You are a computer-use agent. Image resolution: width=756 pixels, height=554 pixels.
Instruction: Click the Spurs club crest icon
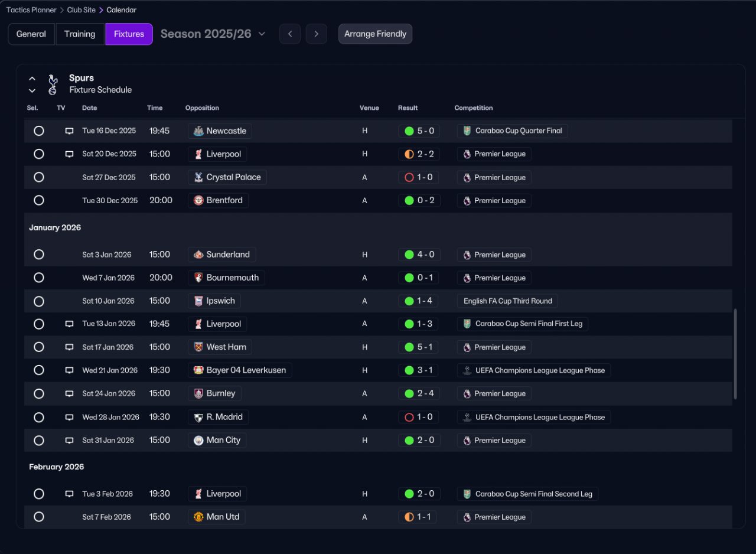tap(53, 84)
